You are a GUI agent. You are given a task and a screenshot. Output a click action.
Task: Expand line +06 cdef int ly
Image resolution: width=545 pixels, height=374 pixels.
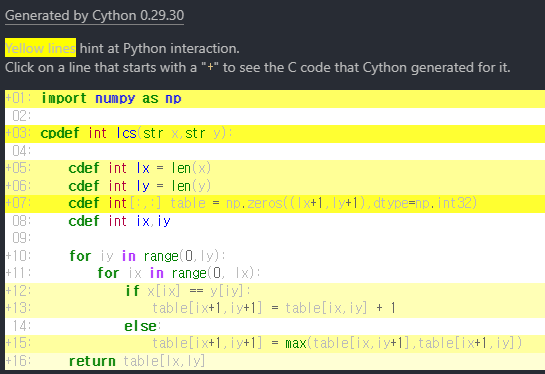pos(275,186)
